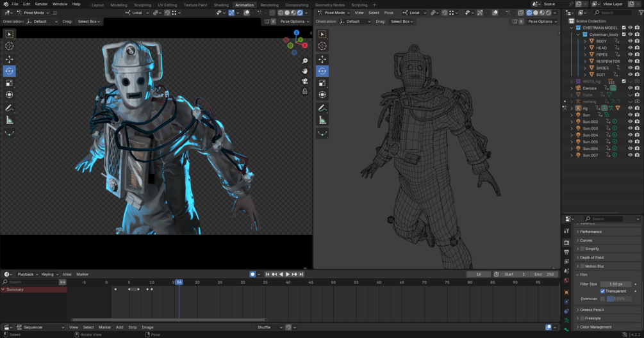The height and width of the screenshot is (338, 644).
Task: Select the Measure tool in left viewport
Action: pos(10,120)
